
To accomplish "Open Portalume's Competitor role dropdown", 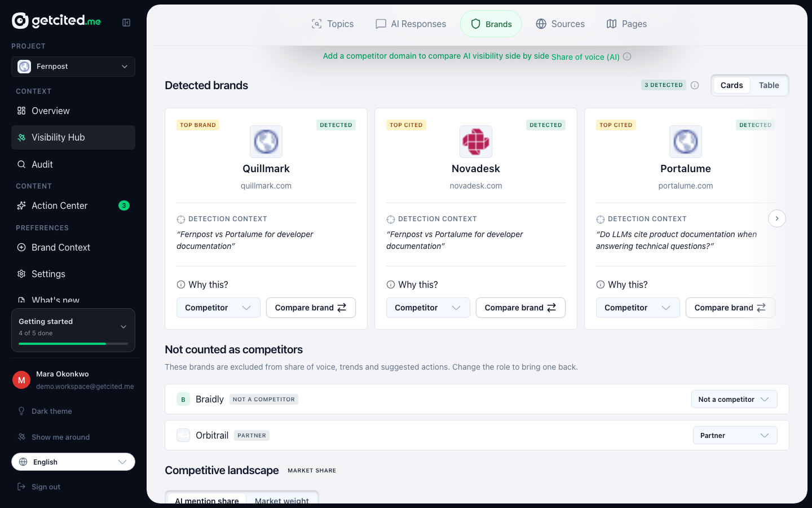I will coord(638,308).
